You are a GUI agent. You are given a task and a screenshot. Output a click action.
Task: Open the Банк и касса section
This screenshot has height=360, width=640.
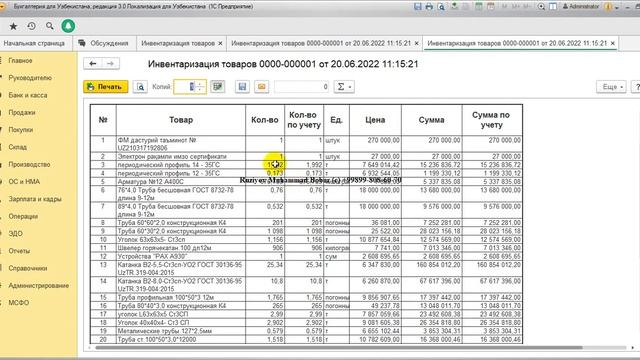coord(28,95)
